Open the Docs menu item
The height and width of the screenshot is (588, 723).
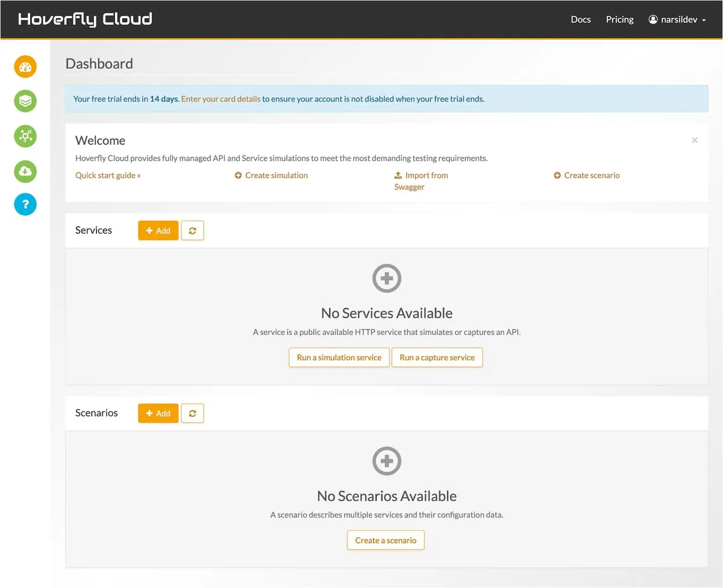click(580, 19)
